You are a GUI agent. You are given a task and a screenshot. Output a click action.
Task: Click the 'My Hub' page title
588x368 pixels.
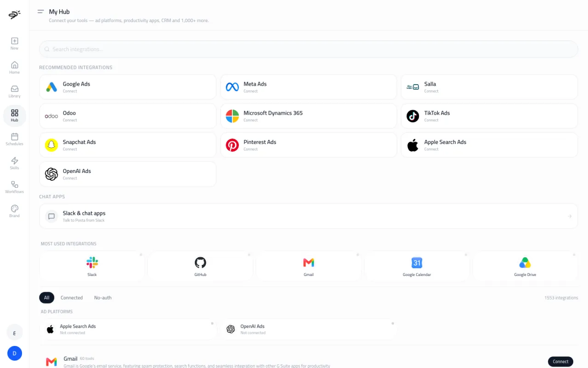[x=59, y=11]
